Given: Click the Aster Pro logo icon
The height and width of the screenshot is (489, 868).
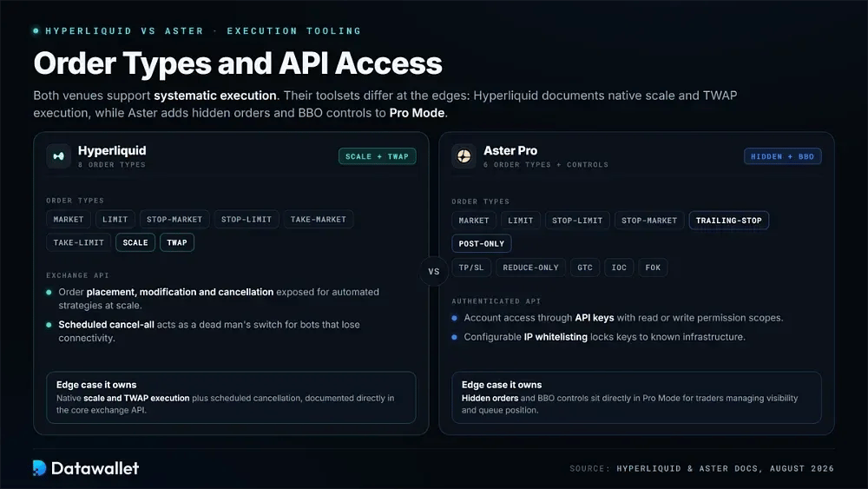Looking at the screenshot, I should 464,156.
